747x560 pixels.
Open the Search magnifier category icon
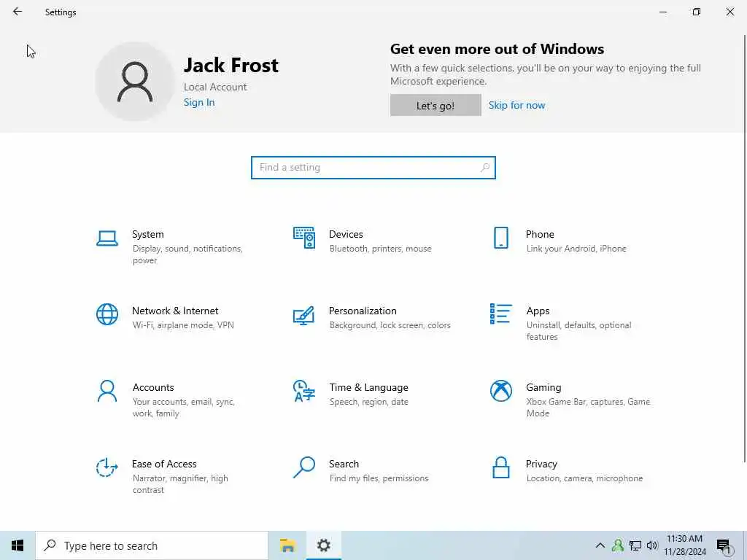point(304,467)
